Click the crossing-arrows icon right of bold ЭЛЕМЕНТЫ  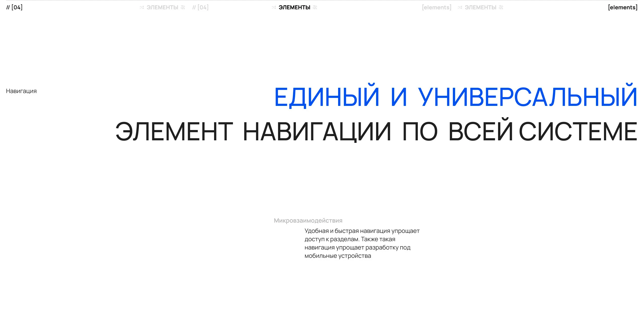click(315, 7)
